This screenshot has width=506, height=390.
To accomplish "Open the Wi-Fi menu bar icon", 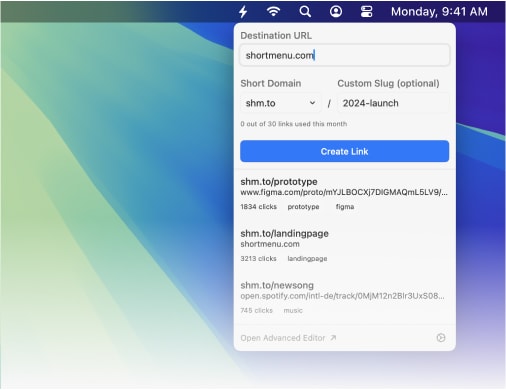I will click(x=273, y=12).
